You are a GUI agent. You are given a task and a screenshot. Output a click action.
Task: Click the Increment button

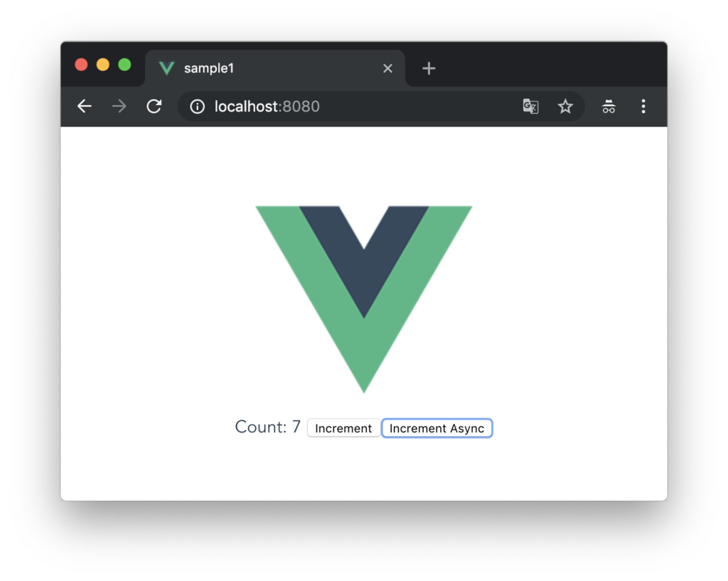[x=343, y=428]
